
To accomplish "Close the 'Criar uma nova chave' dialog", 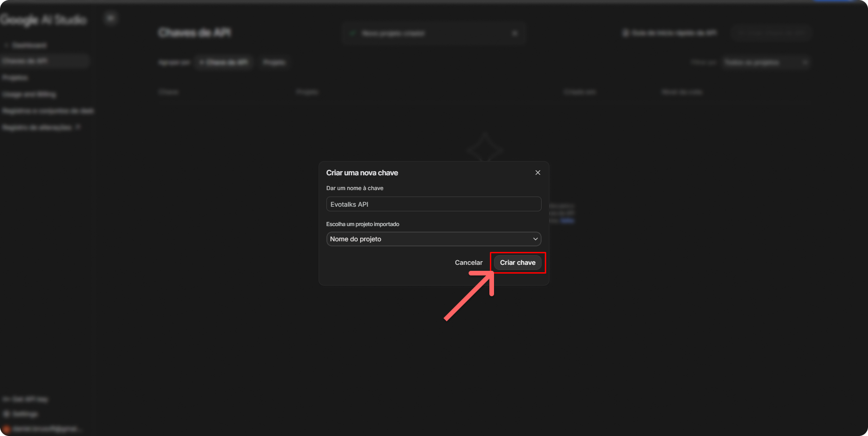I will pos(537,173).
